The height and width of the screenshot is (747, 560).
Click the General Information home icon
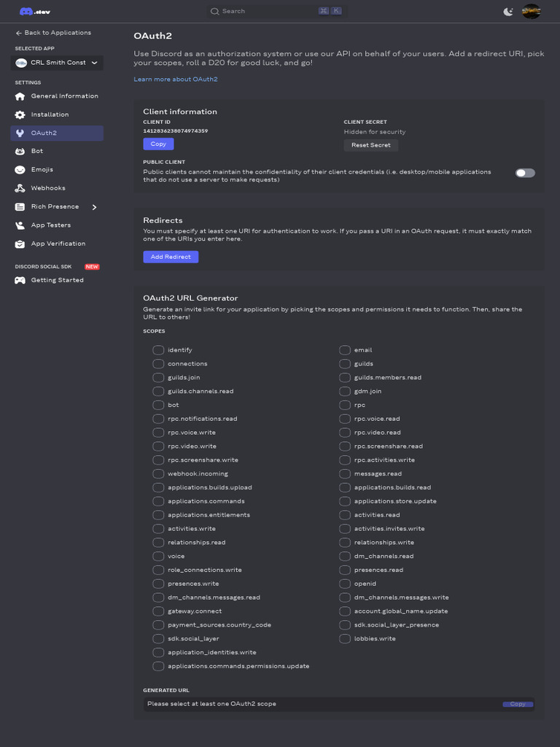click(x=20, y=96)
